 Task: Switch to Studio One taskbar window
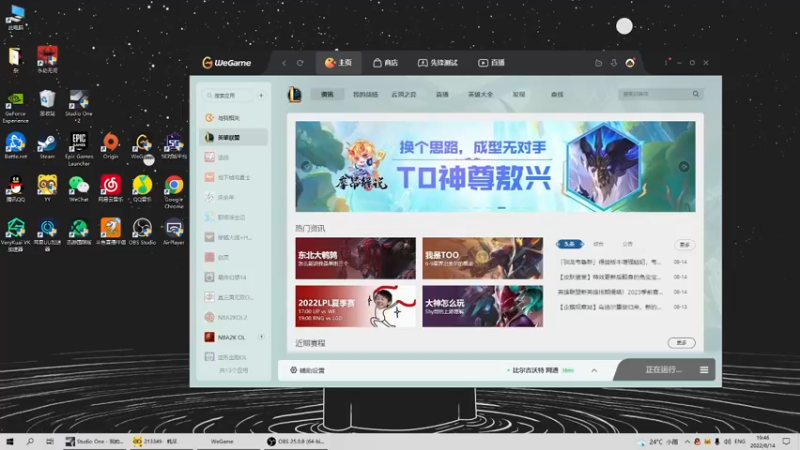coord(94,442)
